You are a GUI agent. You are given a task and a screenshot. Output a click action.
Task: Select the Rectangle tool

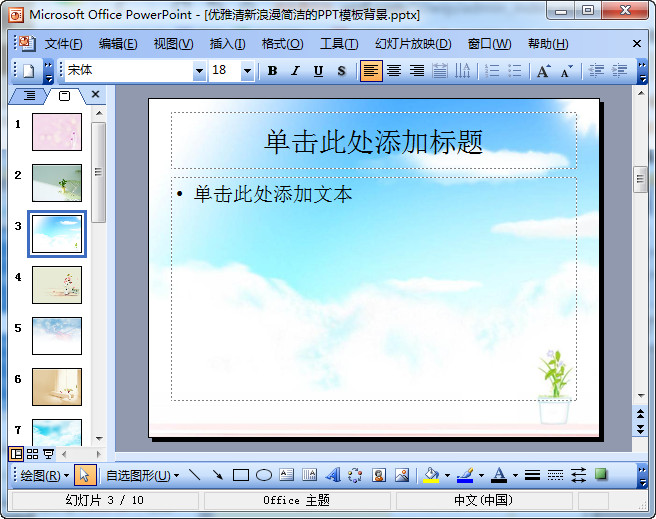pos(241,475)
